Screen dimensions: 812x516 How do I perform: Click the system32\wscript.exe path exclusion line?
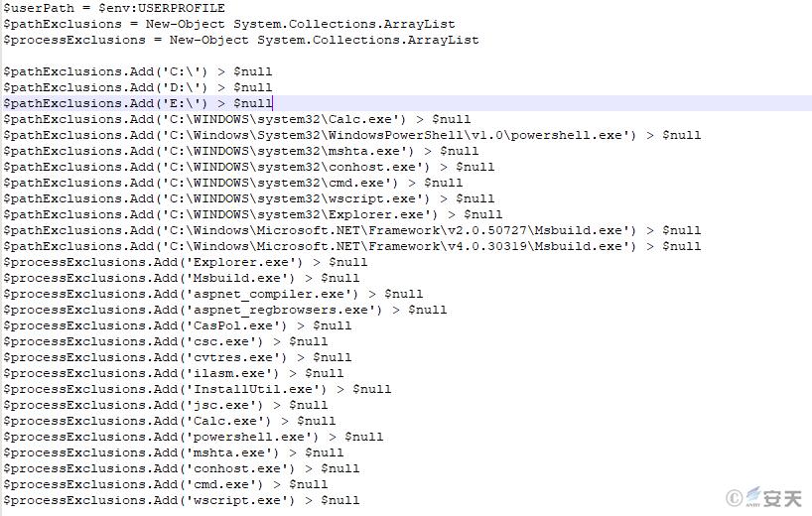coord(248,198)
